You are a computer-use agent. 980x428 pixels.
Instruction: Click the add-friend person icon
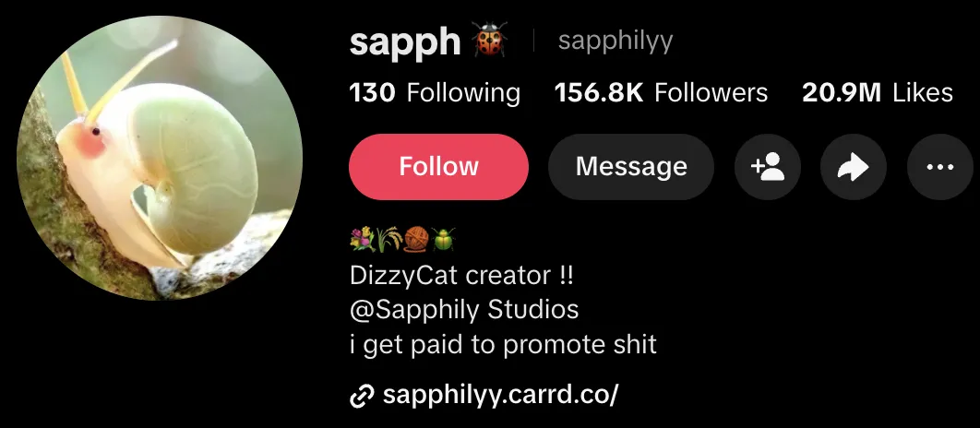click(x=768, y=167)
